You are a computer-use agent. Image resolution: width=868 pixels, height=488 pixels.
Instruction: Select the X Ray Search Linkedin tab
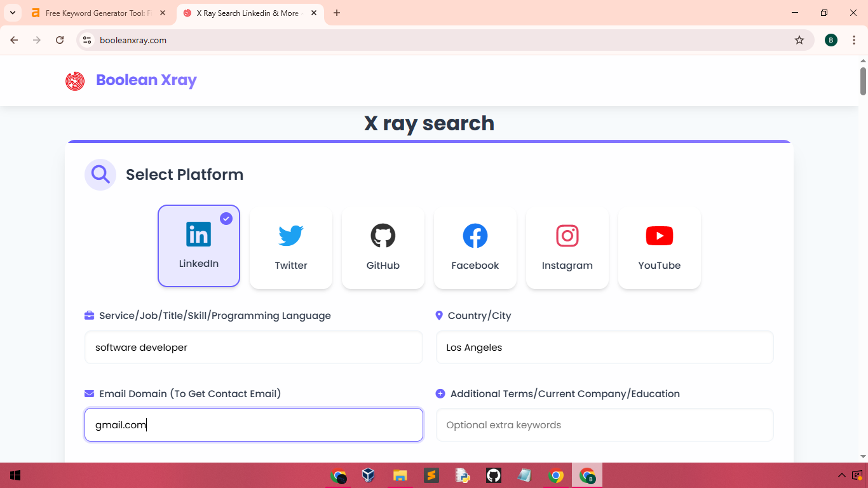point(245,13)
